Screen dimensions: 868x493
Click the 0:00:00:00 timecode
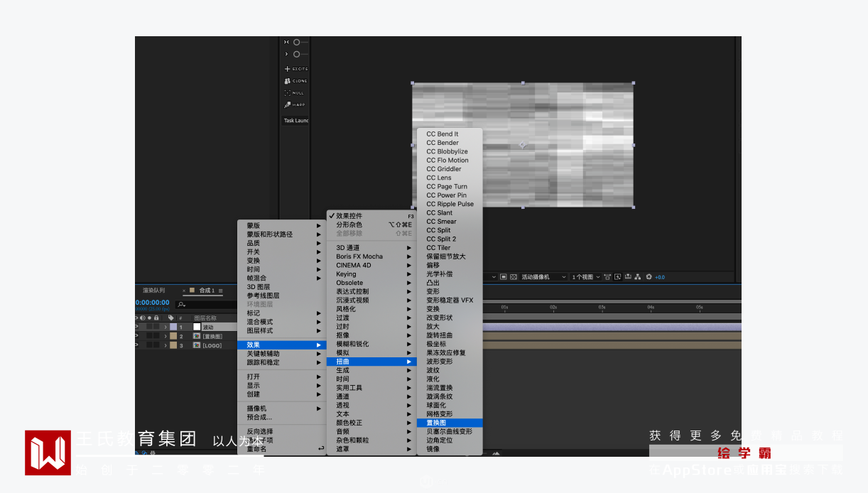click(152, 303)
